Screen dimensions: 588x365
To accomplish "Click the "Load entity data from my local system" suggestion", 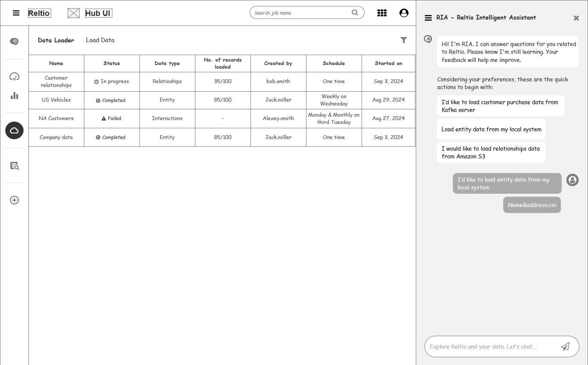I will click(x=491, y=129).
